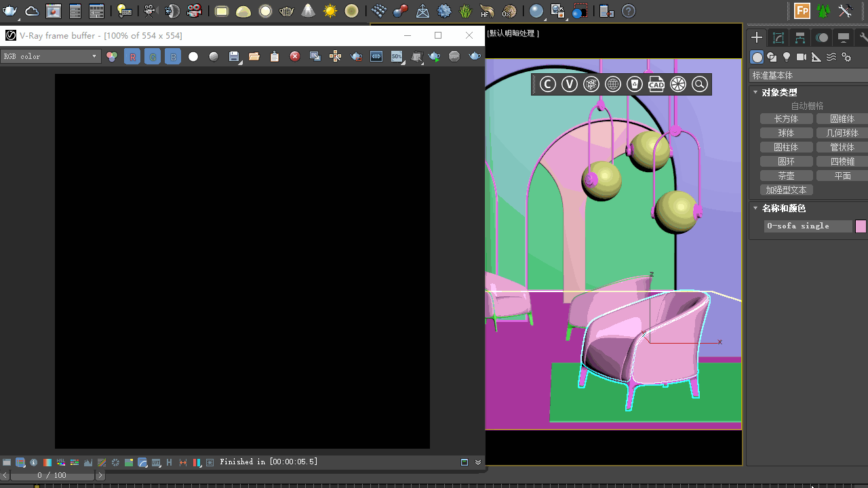Image resolution: width=868 pixels, height=488 pixels.
Task: Open the 标准基本体 primitives dropdown
Action: pos(808,75)
